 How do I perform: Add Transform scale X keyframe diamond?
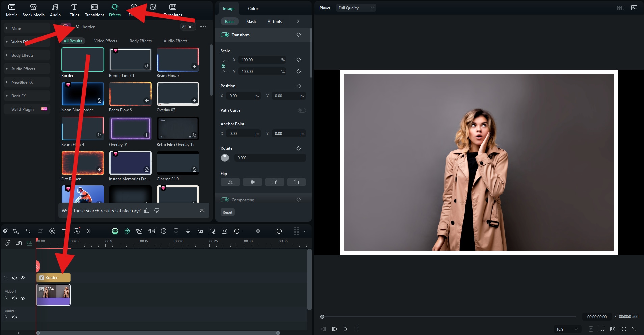[299, 60]
